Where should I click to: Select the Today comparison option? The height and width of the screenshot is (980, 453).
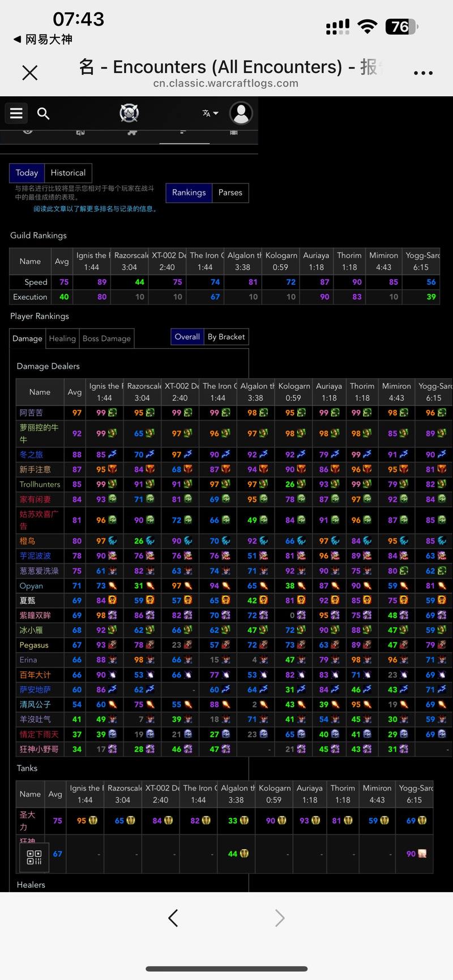pyautogui.click(x=27, y=173)
